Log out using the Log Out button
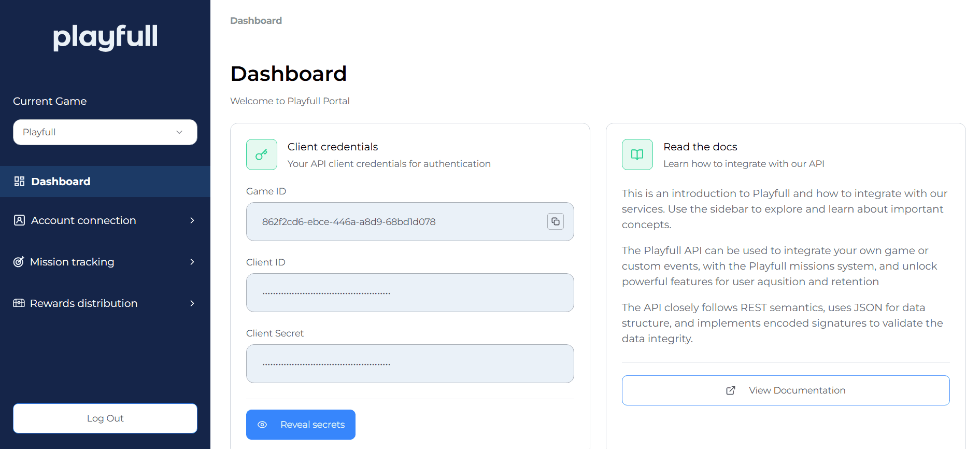This screenshot has width=980, height=449. [x=105, y=418]
